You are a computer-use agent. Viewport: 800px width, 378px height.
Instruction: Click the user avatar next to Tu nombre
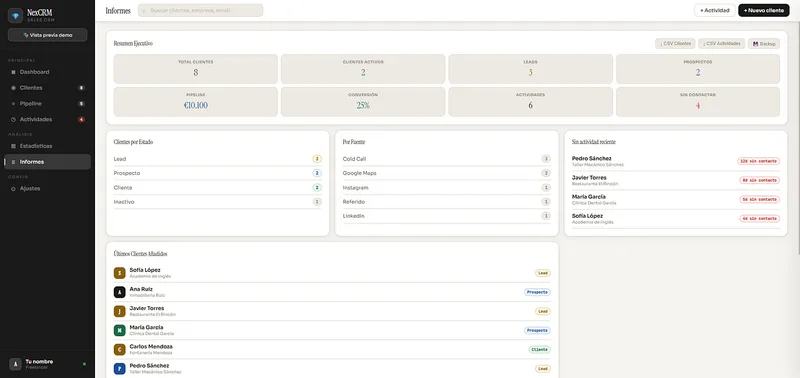(x=15, y=364)
